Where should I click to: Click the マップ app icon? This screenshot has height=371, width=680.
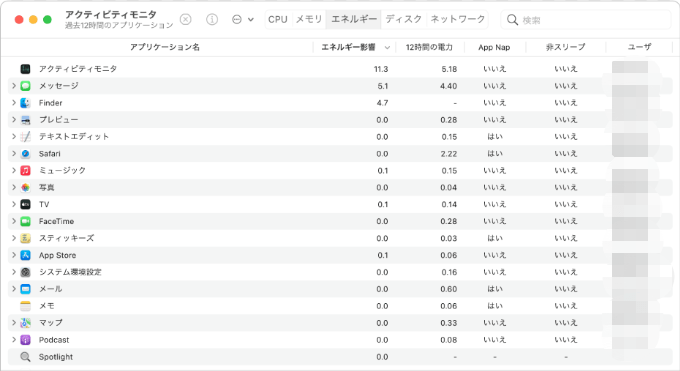[26, 323]
